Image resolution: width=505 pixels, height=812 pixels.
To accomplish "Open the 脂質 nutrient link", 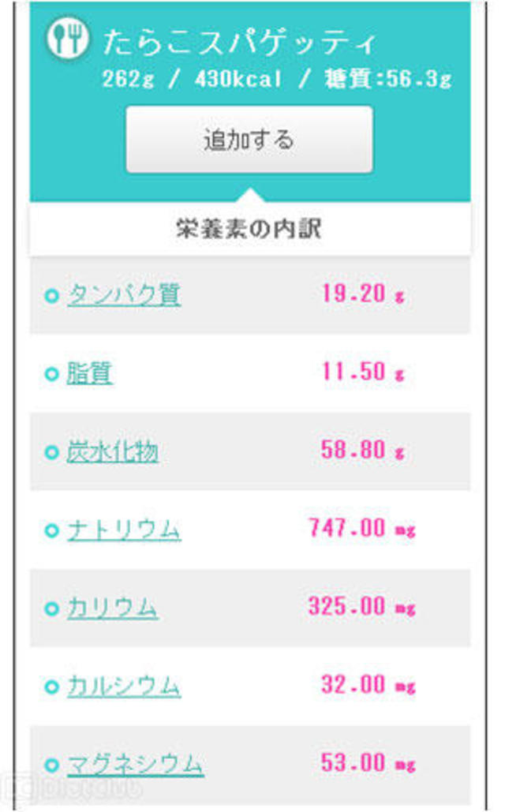I will 89,373.
